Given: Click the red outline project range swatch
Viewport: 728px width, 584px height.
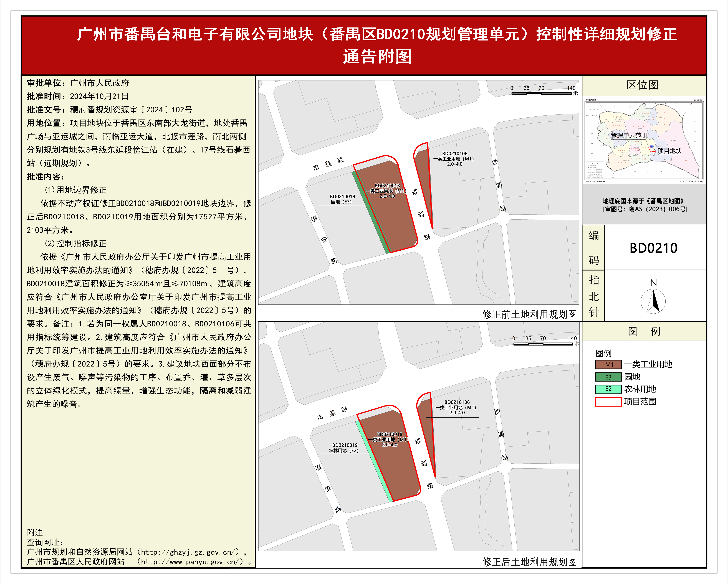Looking at the screenshot, I should (x=608, y=402).
